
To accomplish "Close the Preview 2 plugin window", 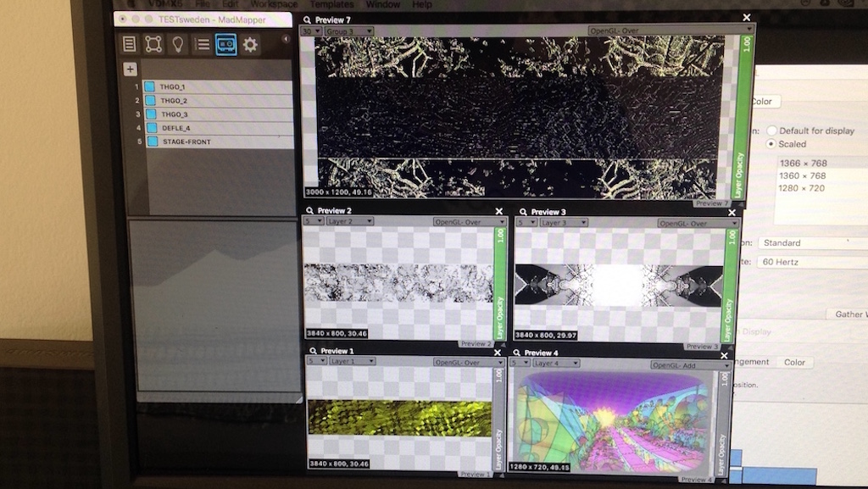I will [x=498, y=211].
